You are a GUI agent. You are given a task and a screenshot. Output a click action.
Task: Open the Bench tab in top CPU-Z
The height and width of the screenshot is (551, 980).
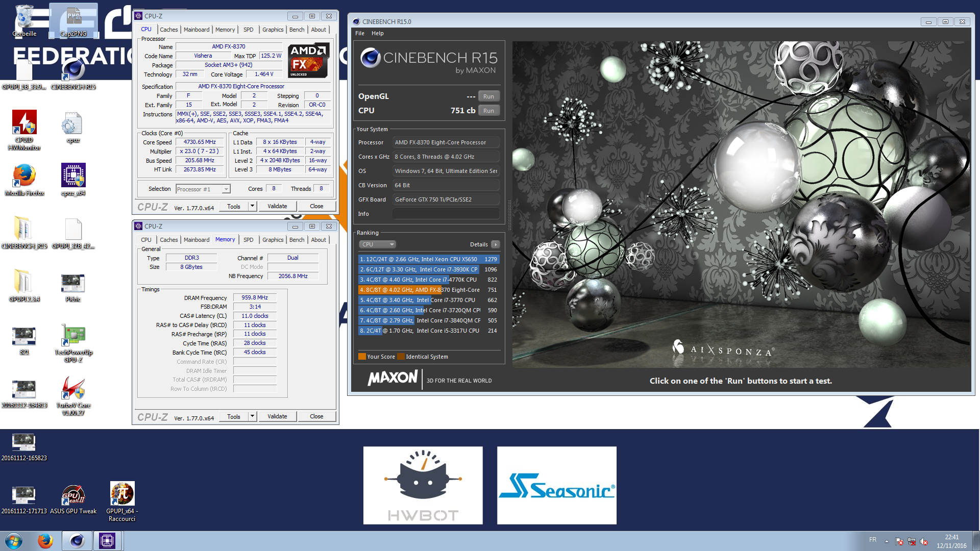click(x=297, y=30)
